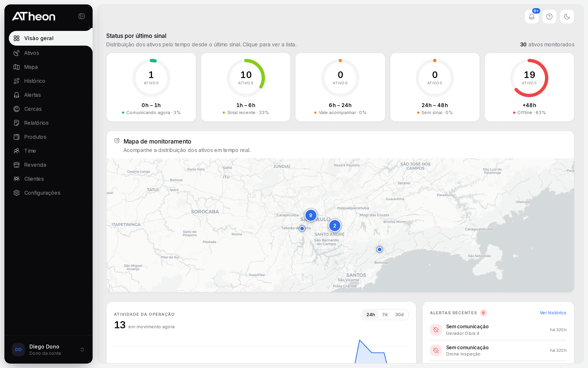
Task: Click the Clientes group icon in sidebar
Action: pos(17,179)
